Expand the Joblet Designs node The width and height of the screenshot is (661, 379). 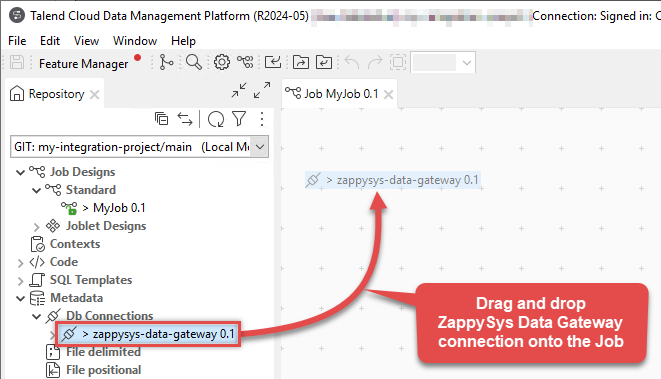(x=36, y=226)
